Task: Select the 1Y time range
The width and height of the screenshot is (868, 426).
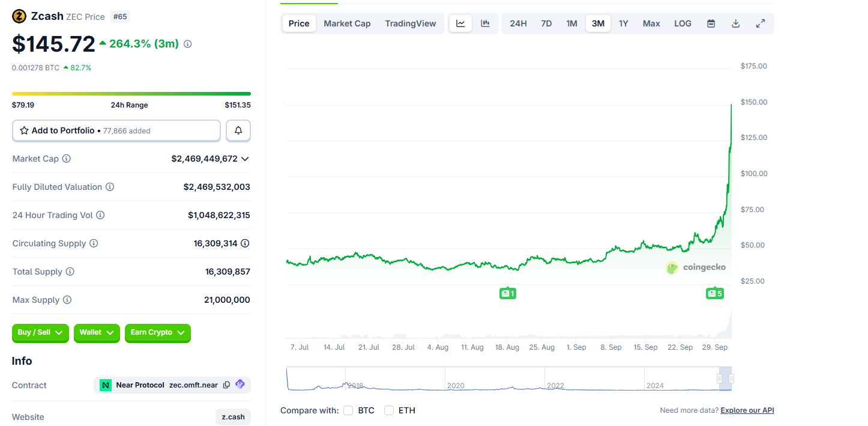Action: pos(624,23)
